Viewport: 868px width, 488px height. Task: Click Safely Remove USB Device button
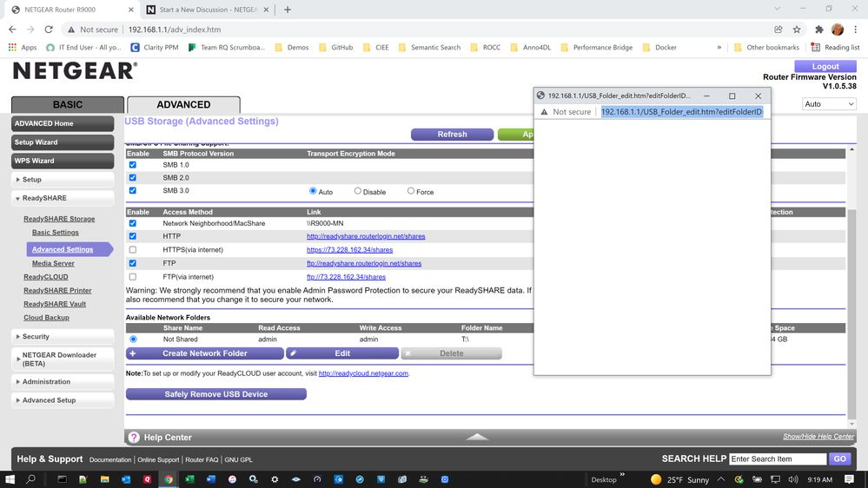tap(215, 394)
